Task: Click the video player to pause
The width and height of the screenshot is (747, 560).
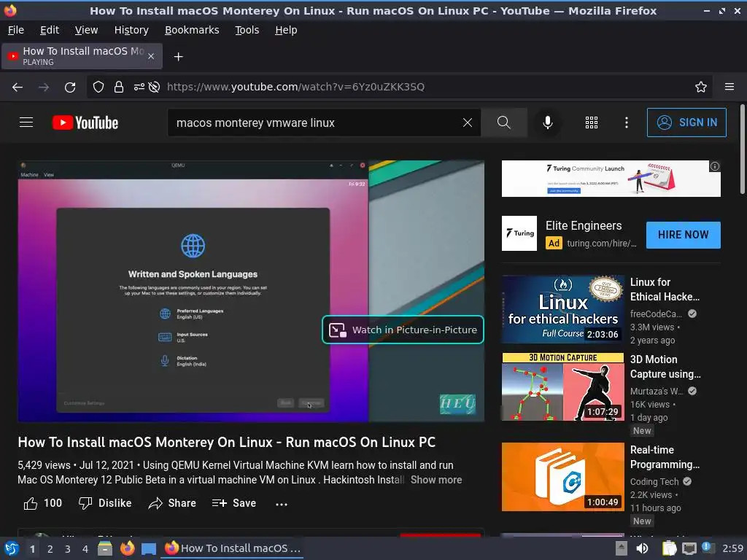Action: [251, 291]
